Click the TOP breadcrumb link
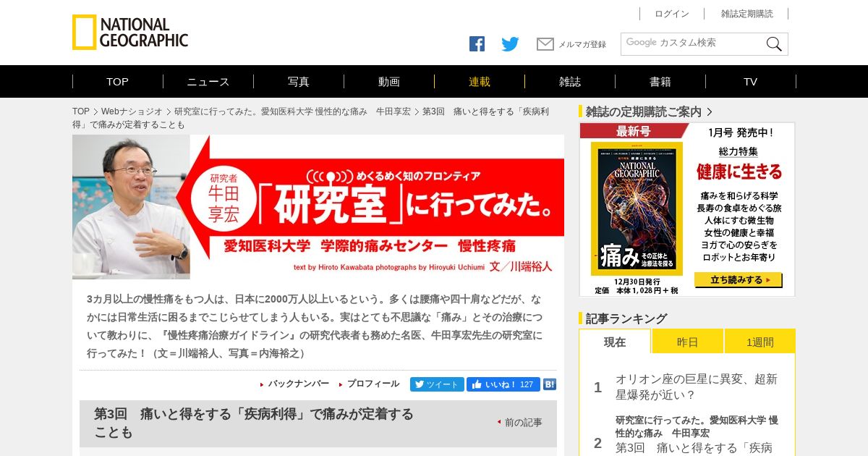 [81, 111]
